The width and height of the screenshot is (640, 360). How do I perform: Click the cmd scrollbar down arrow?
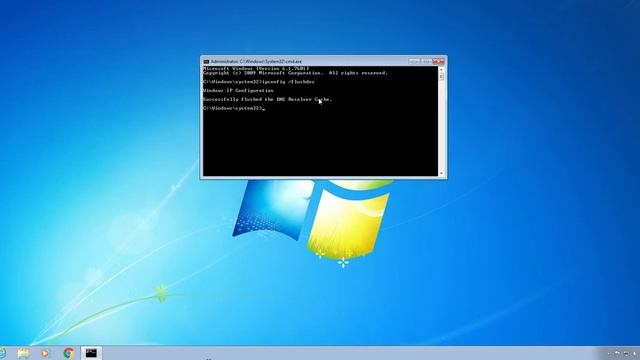point(441,173)
